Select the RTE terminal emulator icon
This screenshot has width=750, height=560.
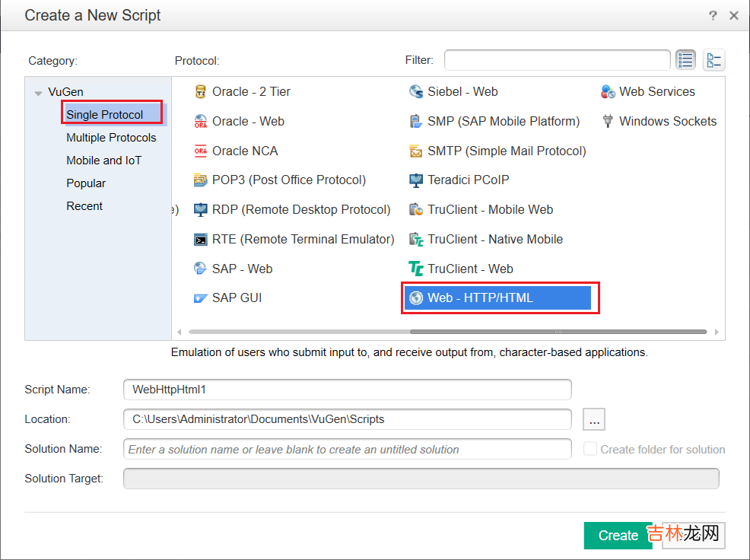tap(201, 240)
